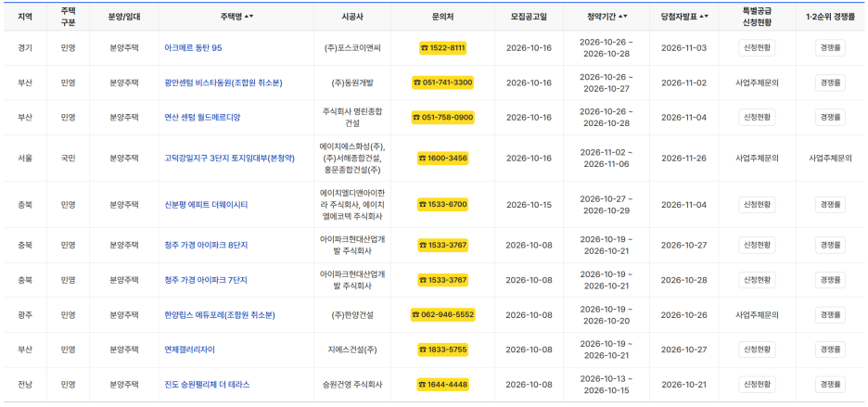View 신청현황 for 청주 가경 아이파크 8단지
Viewport: 868px width, 407px height.
tap(757, 246)
